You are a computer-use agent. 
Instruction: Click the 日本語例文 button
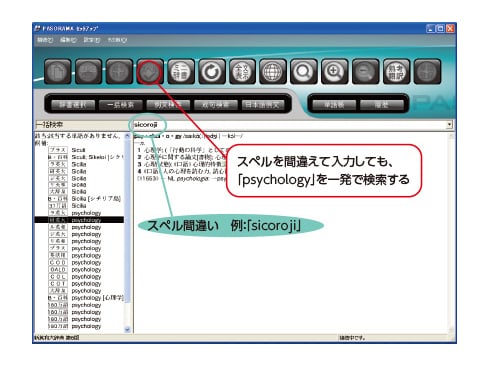[x=263, y=105]
